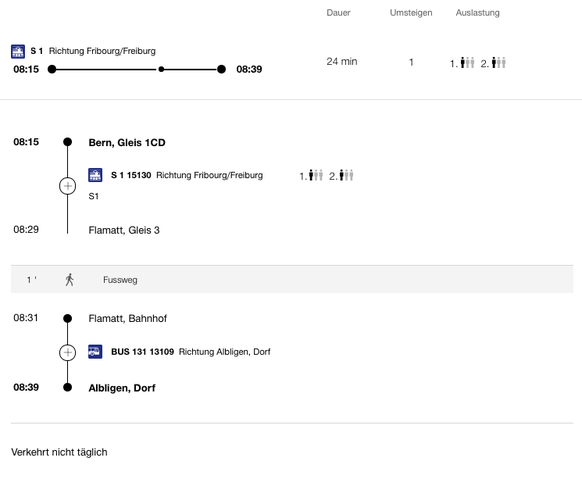Click the Verkehrt nicht täglich note
This screenshot has height=479, width=582.
click(x=59, y=452)
